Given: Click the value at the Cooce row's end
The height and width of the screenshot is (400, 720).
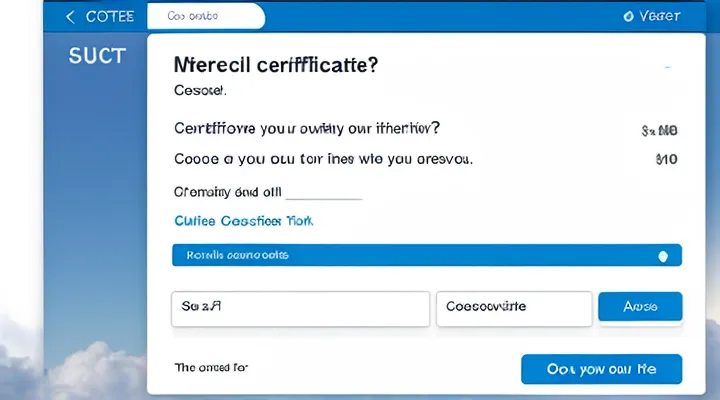Looking at the screenshot, I should (x=665, y=159).
